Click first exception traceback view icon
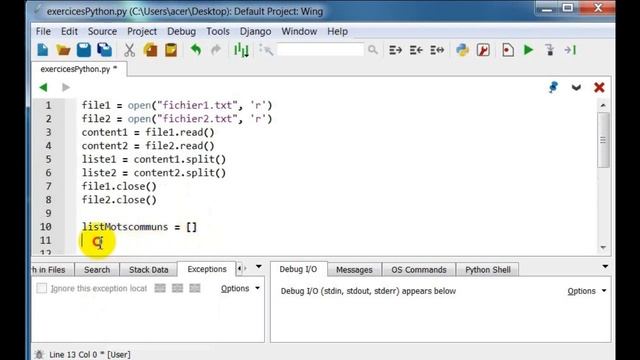 pos(160,288)
